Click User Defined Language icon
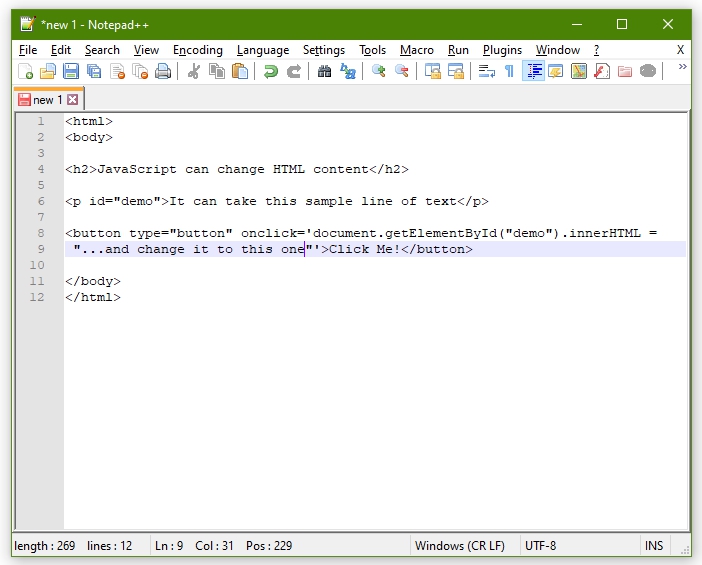The width and height of the screenshot is (702, 565). click(556, 72)
